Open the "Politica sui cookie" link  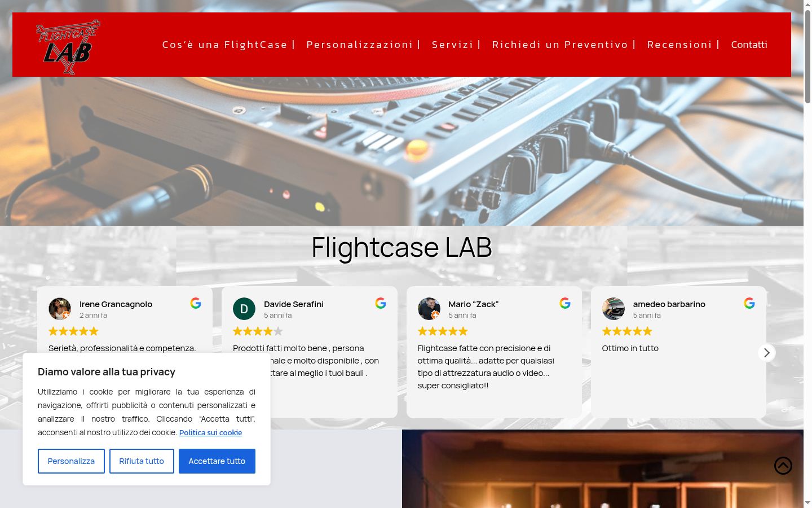pos(211,432)
